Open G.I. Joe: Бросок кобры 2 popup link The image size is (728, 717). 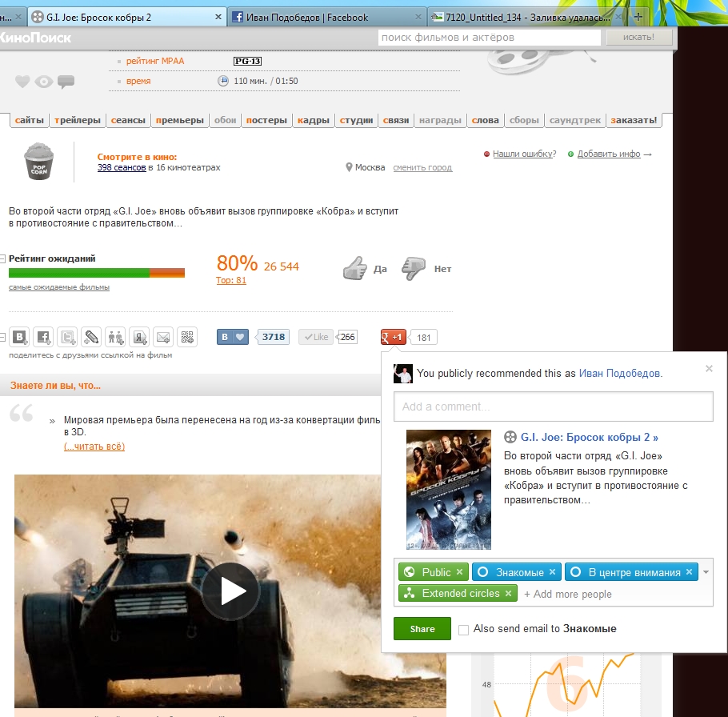pyautogui.click(x=589, y=437)
